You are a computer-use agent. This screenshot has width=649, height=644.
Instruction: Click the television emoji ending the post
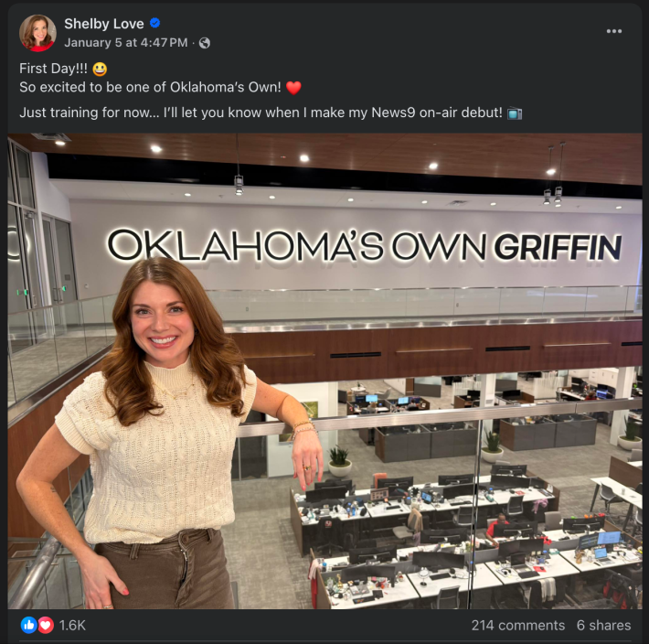point(515,113)
